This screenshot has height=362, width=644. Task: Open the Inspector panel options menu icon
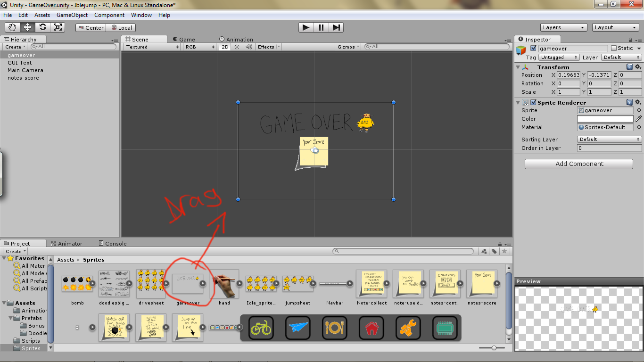click(639, 41)
